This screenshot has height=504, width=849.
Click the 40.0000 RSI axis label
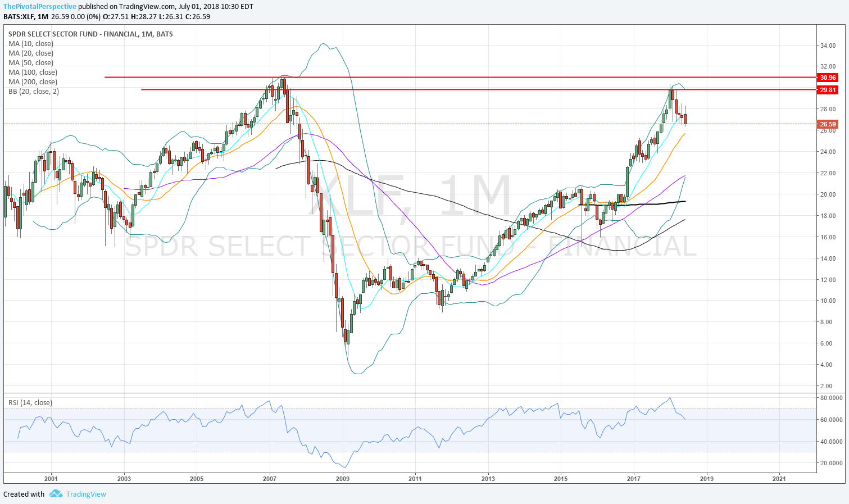click(x=831, y=442)
